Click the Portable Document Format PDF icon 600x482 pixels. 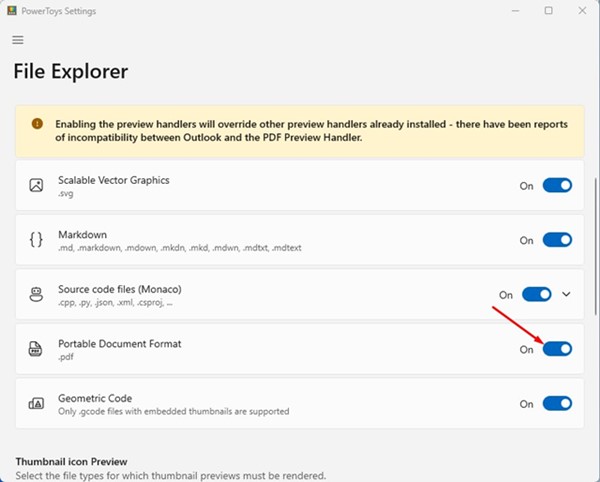(x=36, y=349)
